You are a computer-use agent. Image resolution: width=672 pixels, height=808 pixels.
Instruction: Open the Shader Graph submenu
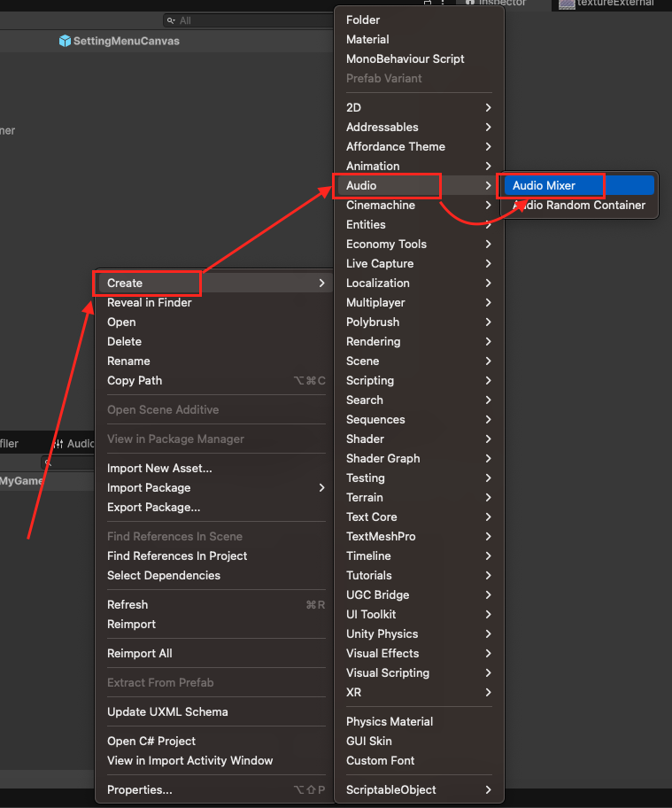coord(419,459)
